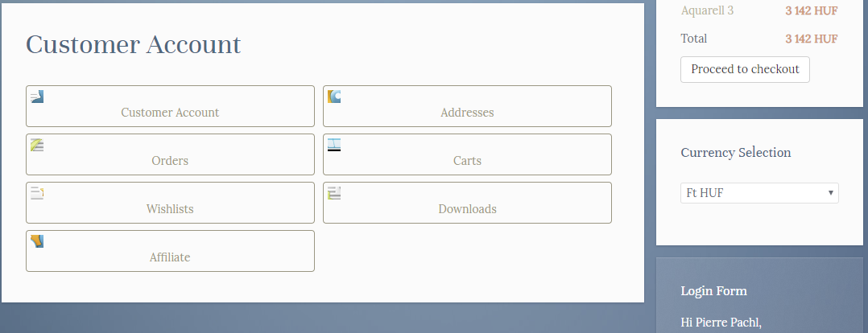Click the Total amount 3 142 HUF
Screen dimensions: 868x333
click(x=812, y=39)
